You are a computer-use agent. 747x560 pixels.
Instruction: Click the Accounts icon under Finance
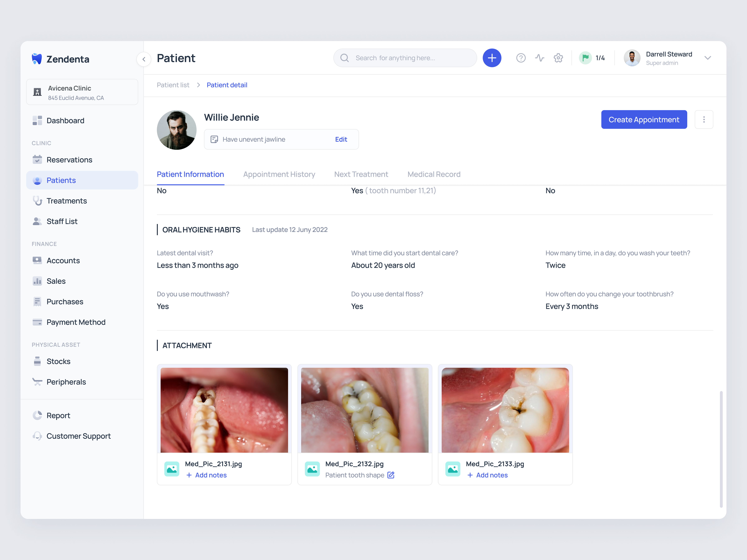tap(37, 260)
